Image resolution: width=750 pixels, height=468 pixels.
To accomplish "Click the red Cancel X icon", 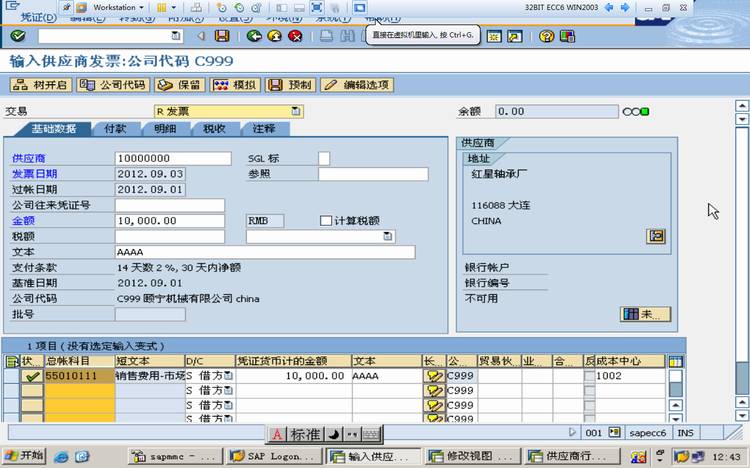I will click(296, 36).
